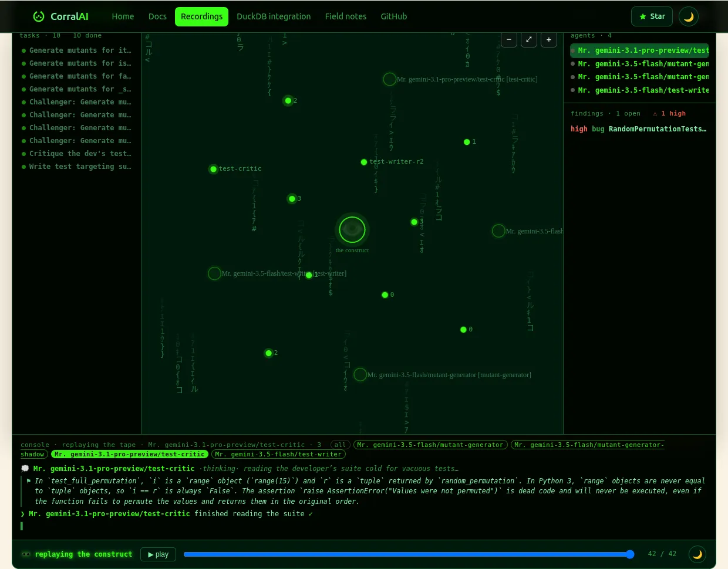728x569 pixels.
Task: Open task Generate mutants for _s…
Action: (x=76, y=89)
